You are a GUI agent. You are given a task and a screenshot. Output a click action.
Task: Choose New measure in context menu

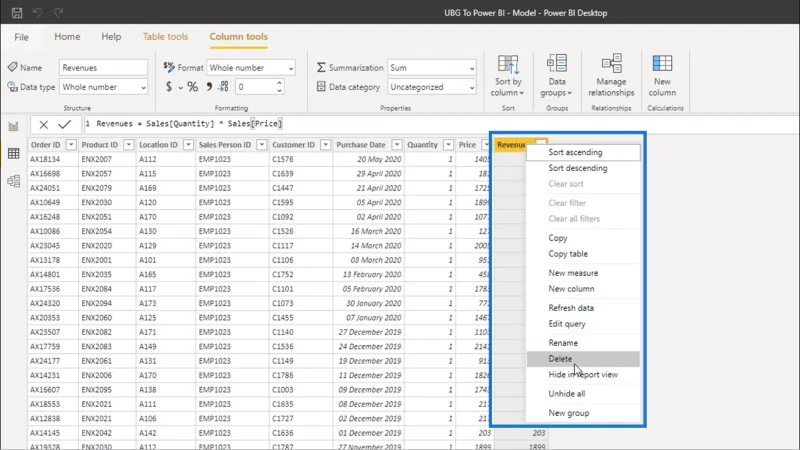(583, 273)
